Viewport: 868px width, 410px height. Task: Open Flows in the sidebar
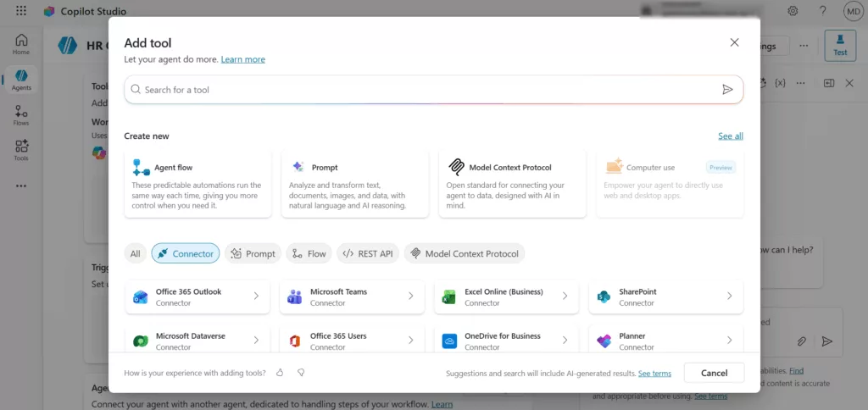point(21,115)
